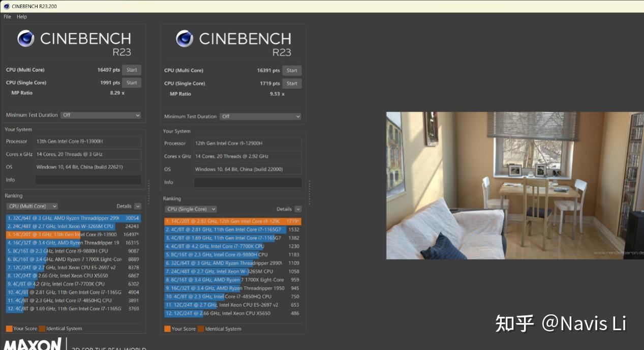Viewport: 644px width, 350px height.
Task: Select the orange 12th Gen i9-12900 single-core row
Action: [233, 221]
